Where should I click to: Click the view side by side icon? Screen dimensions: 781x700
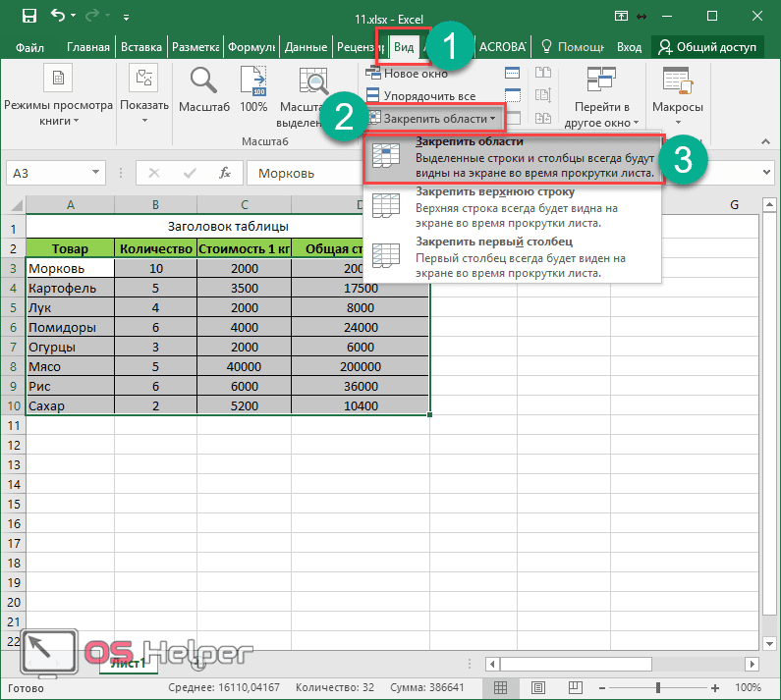(543, 74)
